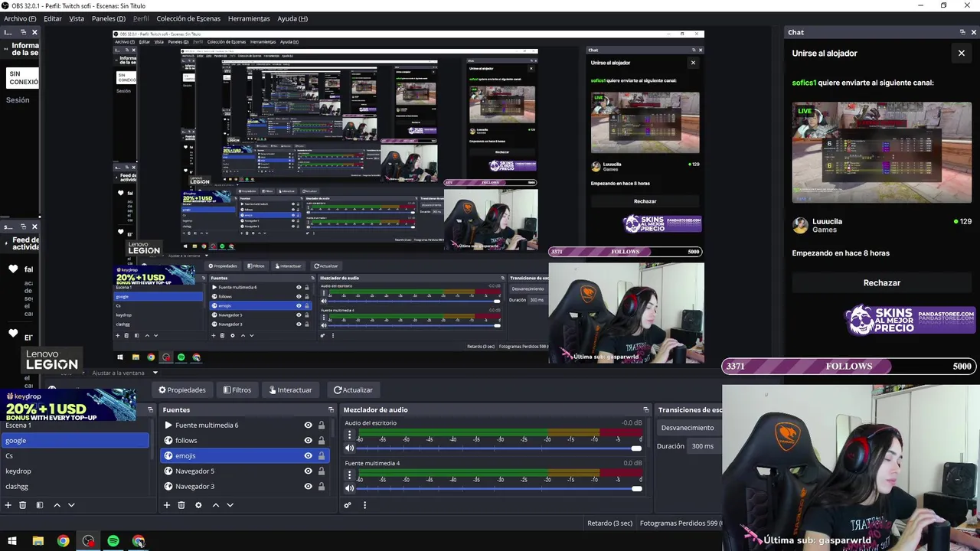Move the selected source up
Viewport: 980px width, 551px height.
[216, 505]
